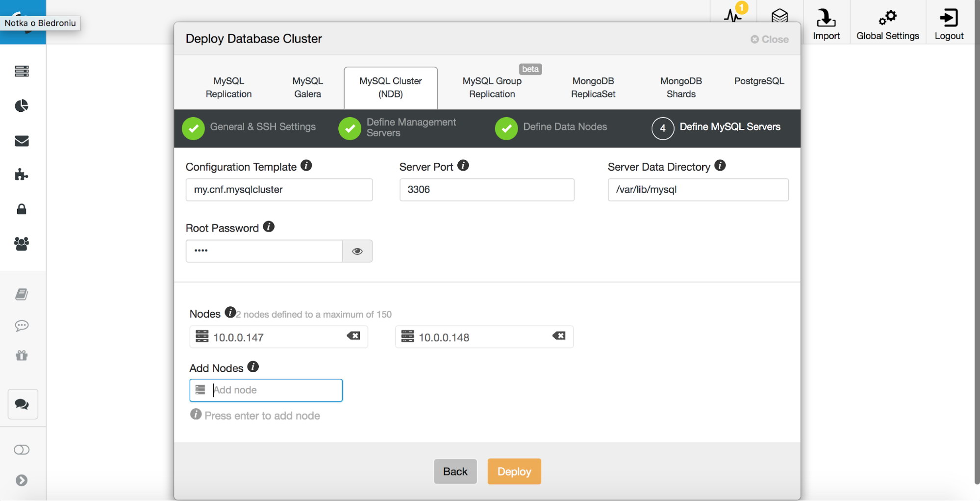
Task: Open the pie chart reports icon
Action: [x=22, y=106]
